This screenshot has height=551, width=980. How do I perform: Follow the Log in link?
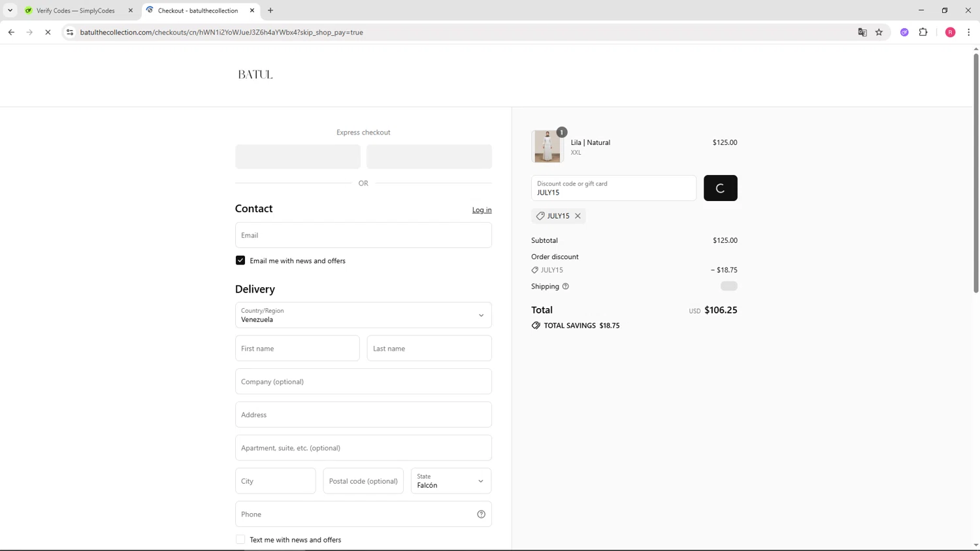482,210
